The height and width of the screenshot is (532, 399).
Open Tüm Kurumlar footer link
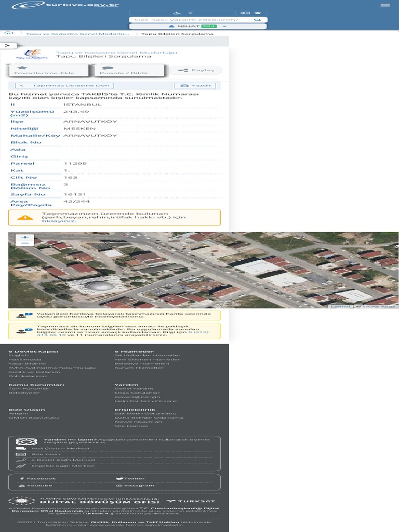[29, 389]
